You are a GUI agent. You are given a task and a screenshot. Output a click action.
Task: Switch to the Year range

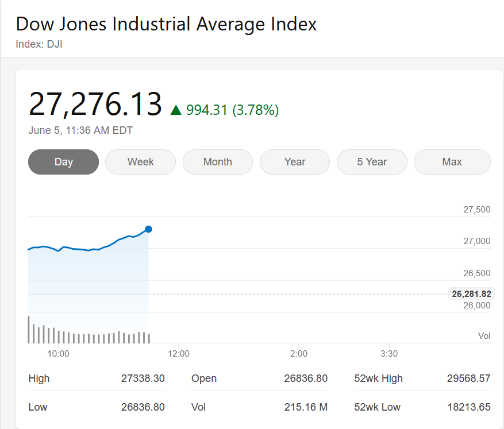pos(294,162)
